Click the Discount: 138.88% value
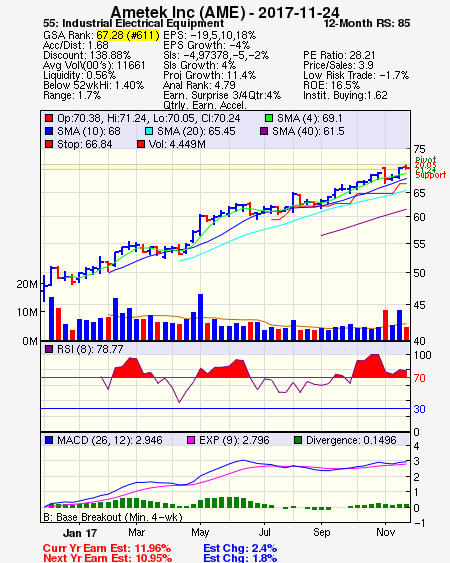Image resolution: width=450 pixels, height=563 pixels. click(87, 55)
